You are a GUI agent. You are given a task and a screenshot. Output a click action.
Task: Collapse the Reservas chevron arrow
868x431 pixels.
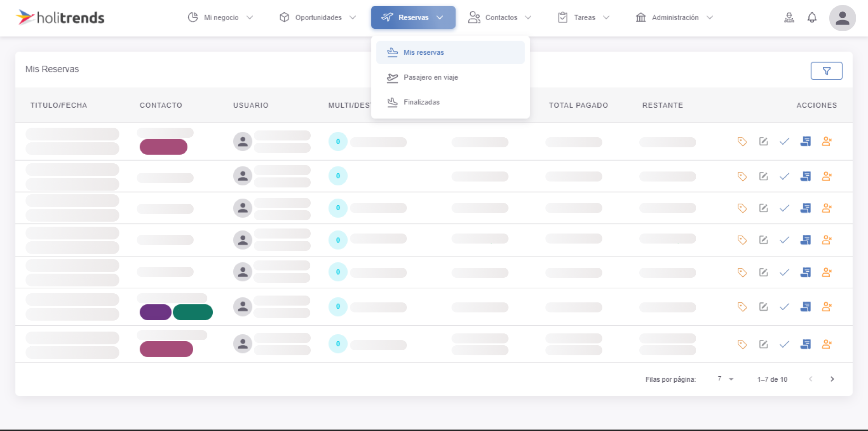(x=440, y=17)
